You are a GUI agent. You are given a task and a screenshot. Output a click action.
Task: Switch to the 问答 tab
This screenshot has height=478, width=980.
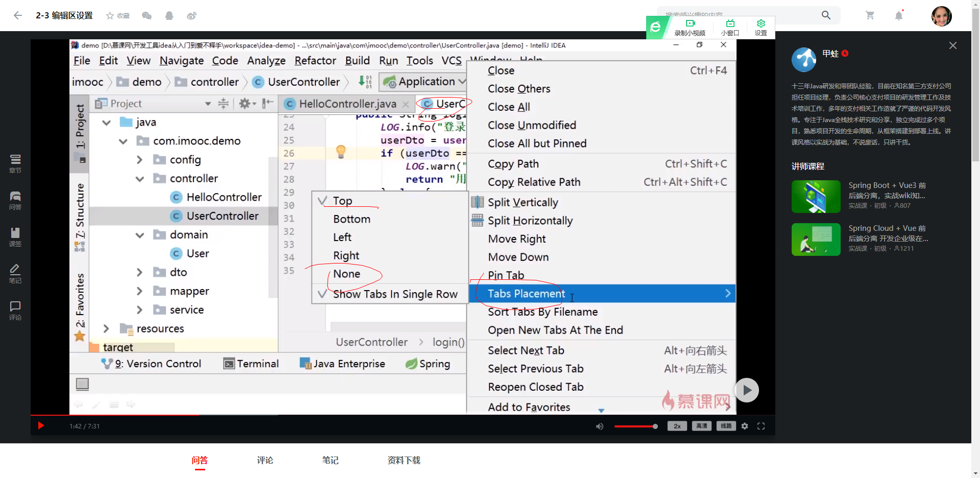200,460
